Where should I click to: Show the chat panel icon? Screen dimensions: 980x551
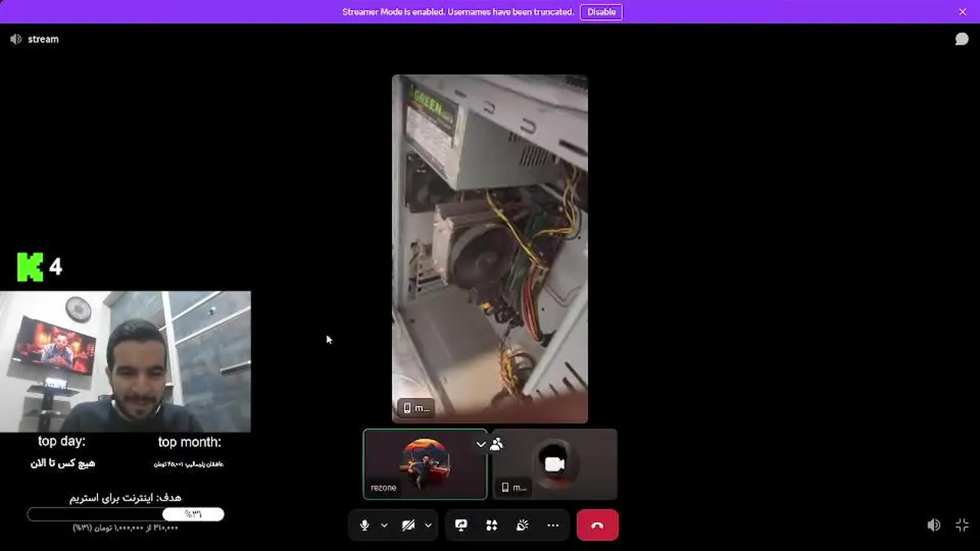(962, 39)
